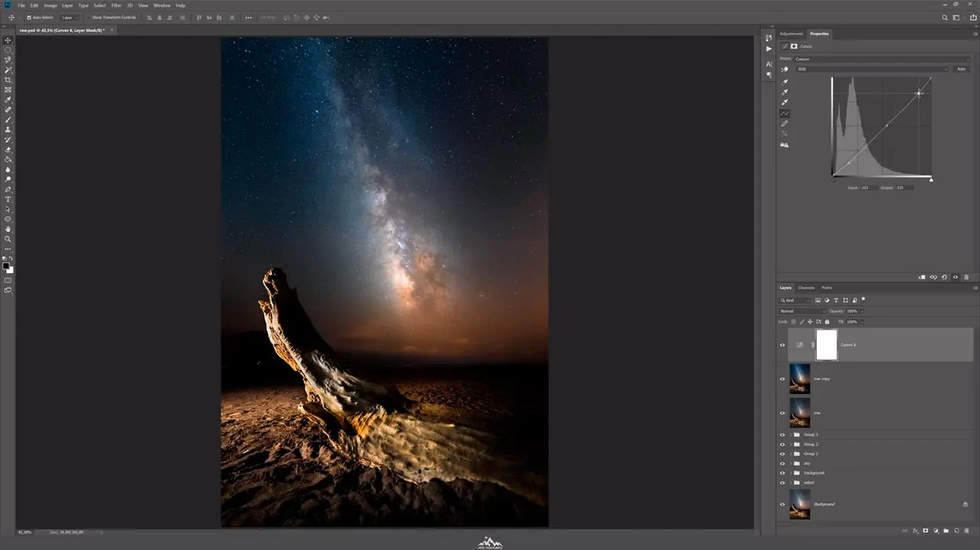
Task: Choose the white point eyedropper in Curves
Action: coord(785,103)
